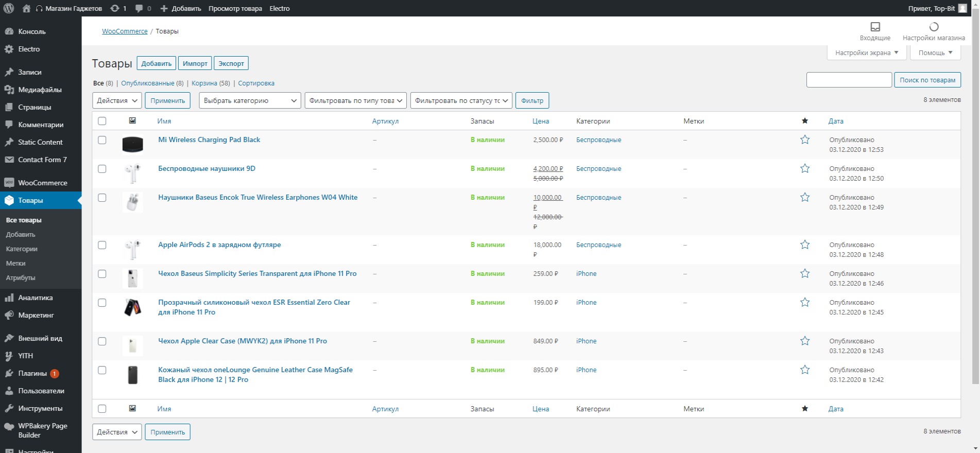Image resolution: width=980 pixels, height=453 pixels.
Task: Star the Baseus Simplicity case product
Action: click(x=805, y=273)
